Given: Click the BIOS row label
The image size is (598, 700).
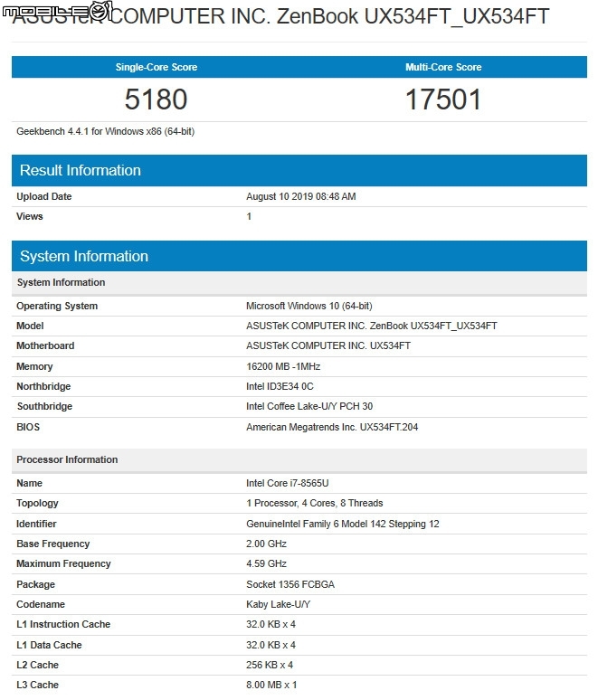Looking at the screenshot, I should [28, 427].
